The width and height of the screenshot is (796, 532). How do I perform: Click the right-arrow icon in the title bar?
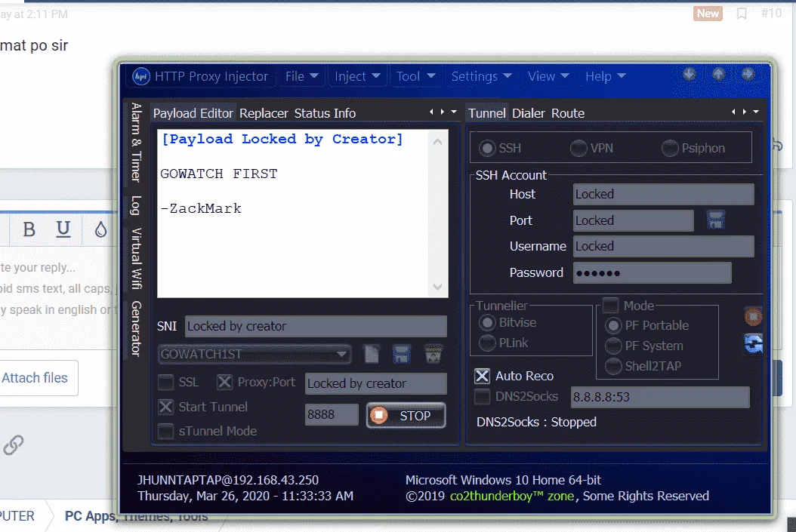748,75
